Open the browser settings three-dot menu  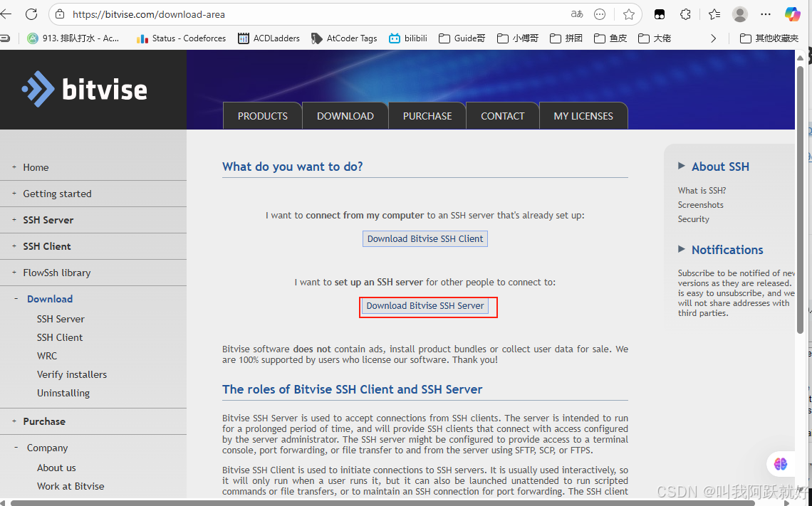click(766, 14)
